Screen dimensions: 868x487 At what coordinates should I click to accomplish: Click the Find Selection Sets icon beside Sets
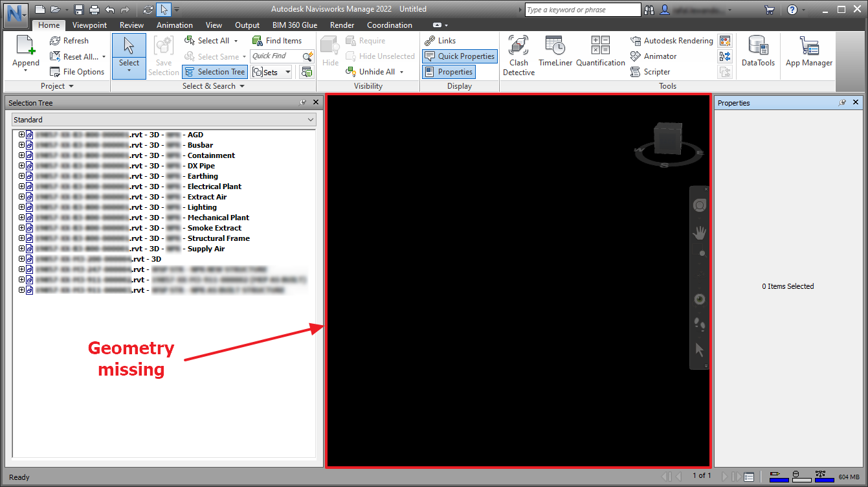307,72
